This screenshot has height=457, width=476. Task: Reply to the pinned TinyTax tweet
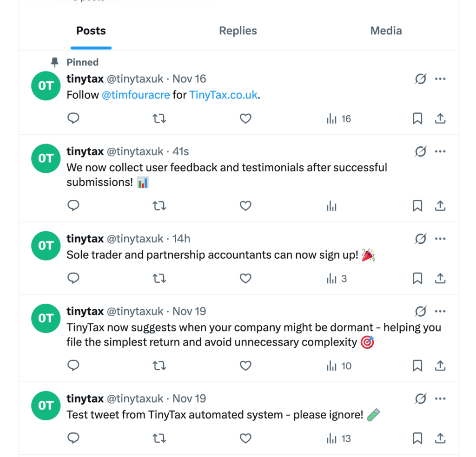[x=73, y=118]
